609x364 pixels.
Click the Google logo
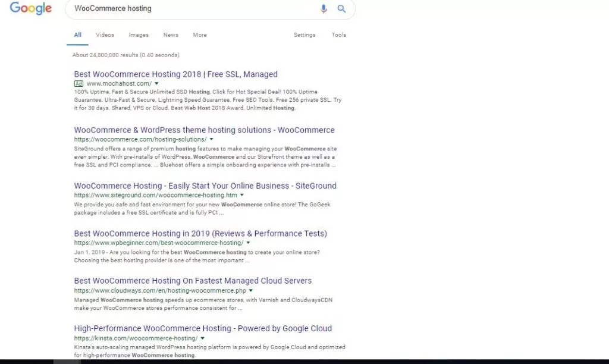click(x=31, y=8)
